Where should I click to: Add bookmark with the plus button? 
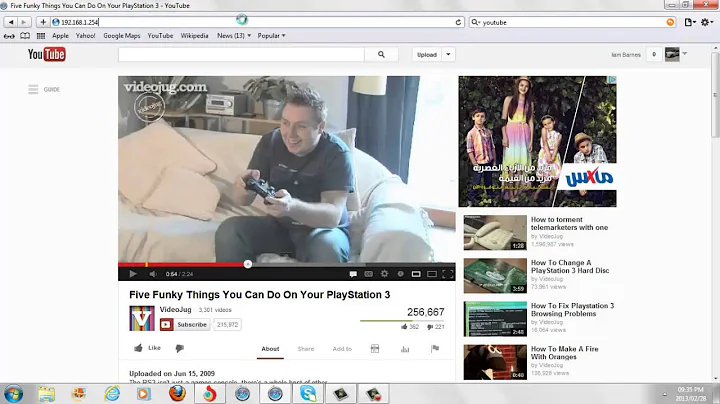(43, 22)
